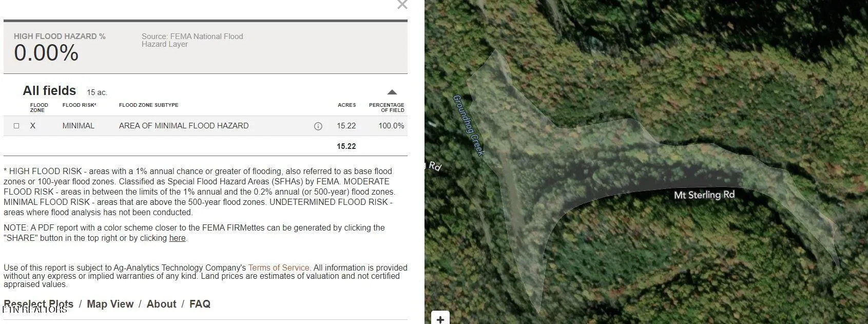Click the Percentage of Field column header

(386, 107)
